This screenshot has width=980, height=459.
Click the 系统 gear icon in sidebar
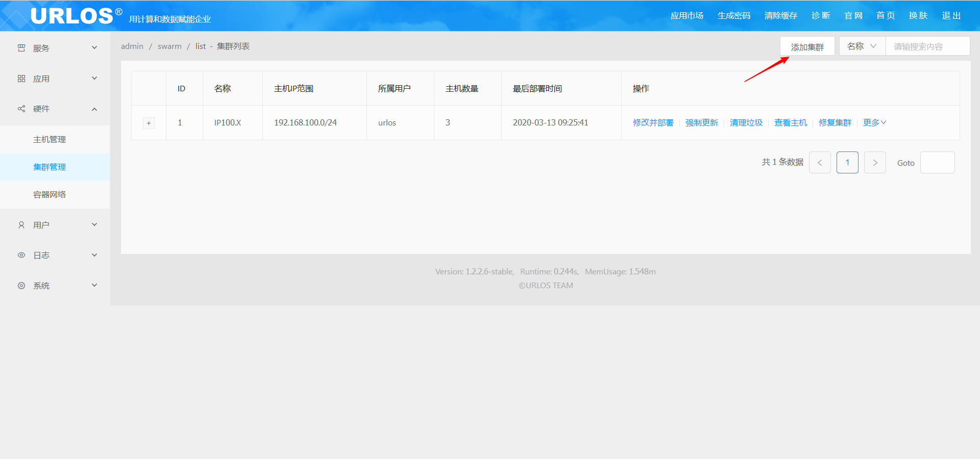click(x=21, y=286)
